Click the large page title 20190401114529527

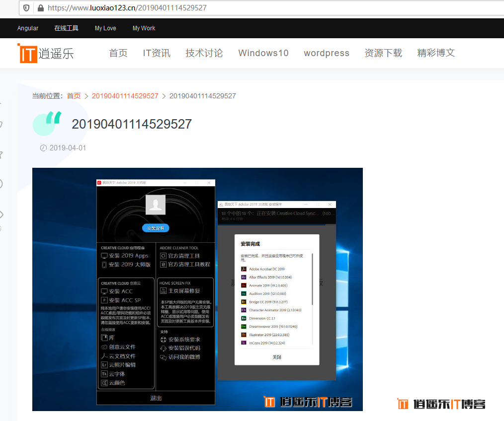click(x=132, y=124)
